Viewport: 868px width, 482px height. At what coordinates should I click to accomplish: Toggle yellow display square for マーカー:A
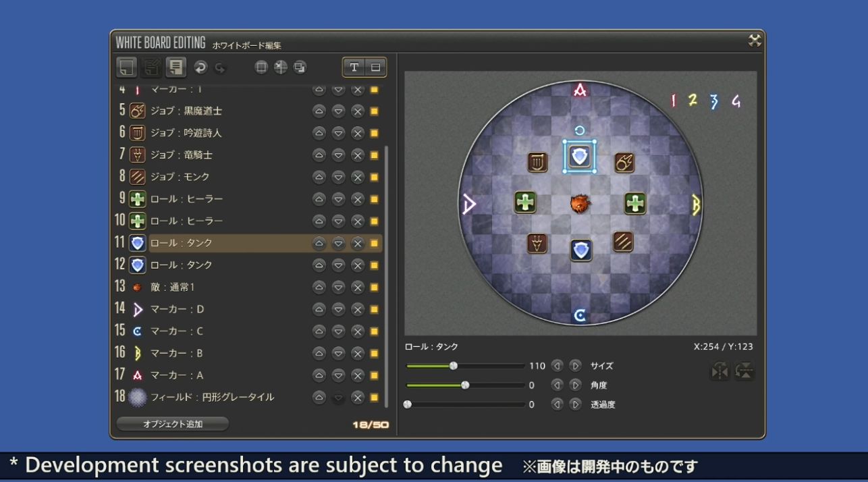pos(374,375)
